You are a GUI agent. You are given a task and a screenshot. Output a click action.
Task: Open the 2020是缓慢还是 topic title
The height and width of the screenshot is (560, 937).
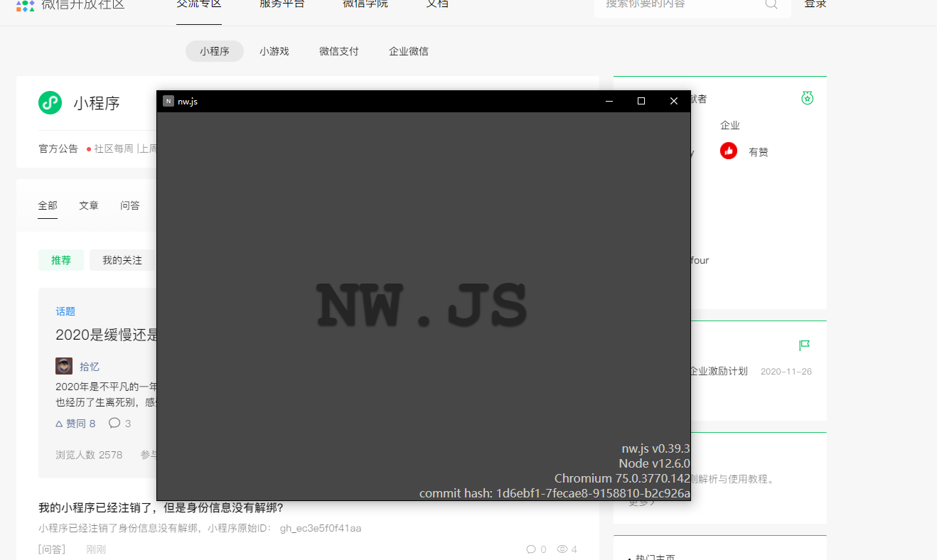click(x=106, y=335)
